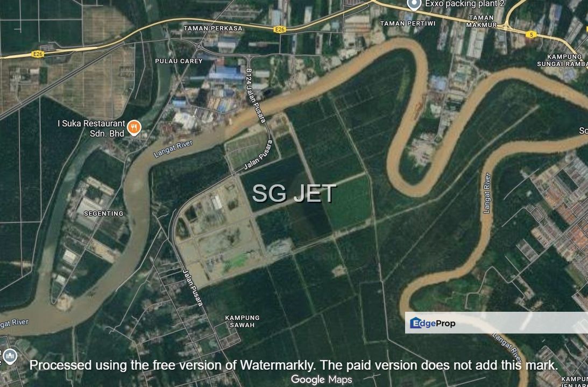
Task: Click the Segenting area label
Action: coord(103,213)
